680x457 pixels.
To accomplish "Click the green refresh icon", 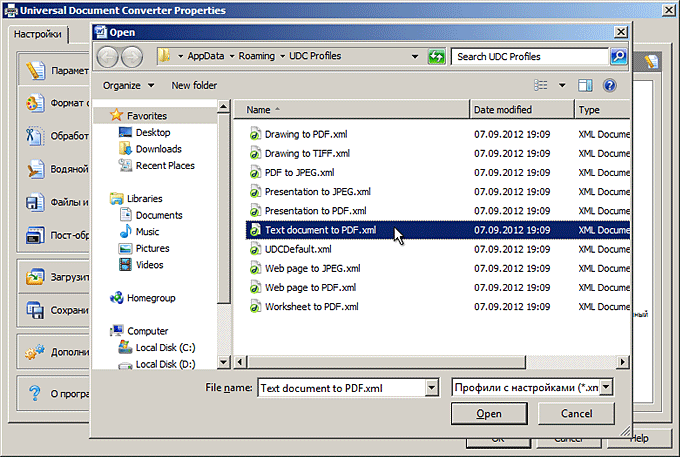I will (x=436, y=57).
